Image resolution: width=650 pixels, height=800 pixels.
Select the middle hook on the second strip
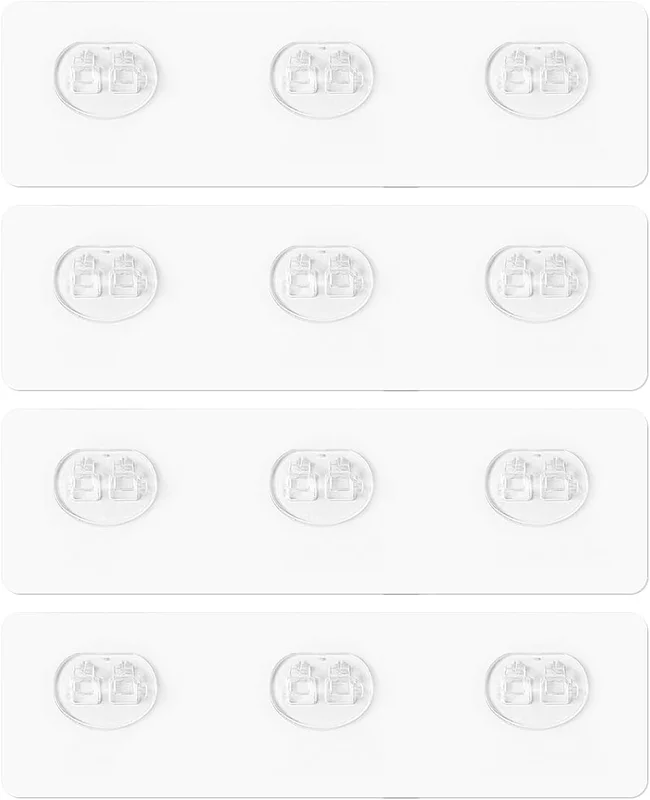322,283
